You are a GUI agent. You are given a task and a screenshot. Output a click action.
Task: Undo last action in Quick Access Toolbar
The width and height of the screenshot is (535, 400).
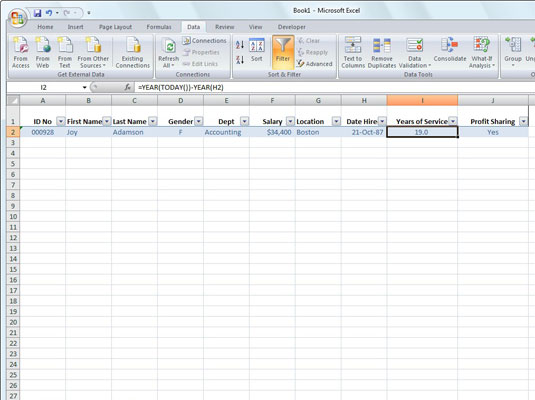coord(49,13)
